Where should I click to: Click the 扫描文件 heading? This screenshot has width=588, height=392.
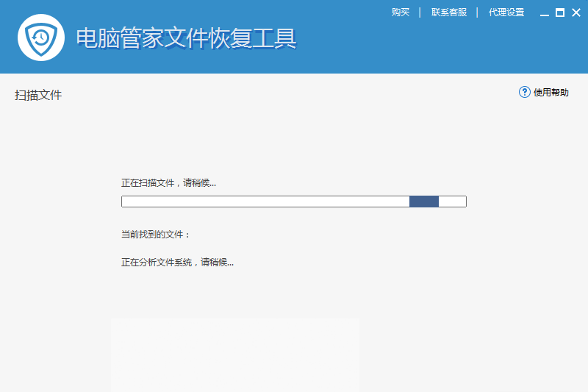[38, 95]
